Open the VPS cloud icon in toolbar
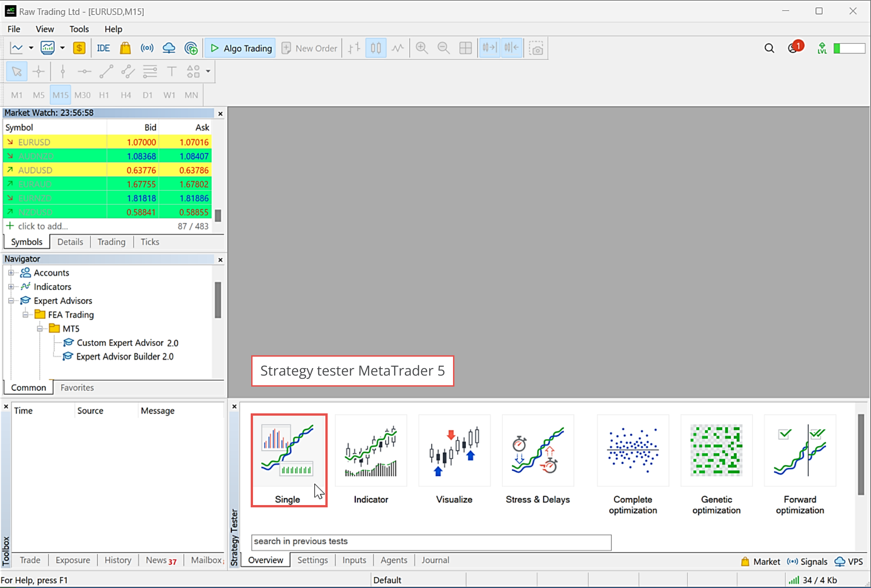This screenshot has height=588, width=871. [x=169, y=48]
